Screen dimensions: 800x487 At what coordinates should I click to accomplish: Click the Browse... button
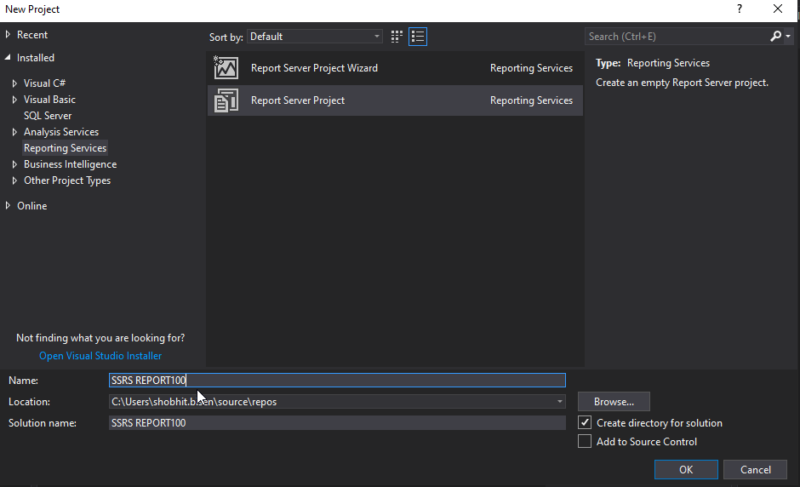(x=613, y=402)
